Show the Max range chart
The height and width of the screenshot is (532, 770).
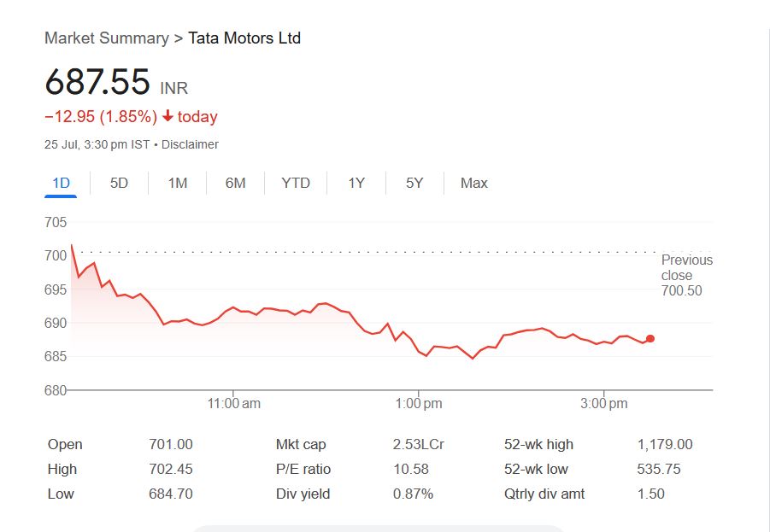[473, 183]
